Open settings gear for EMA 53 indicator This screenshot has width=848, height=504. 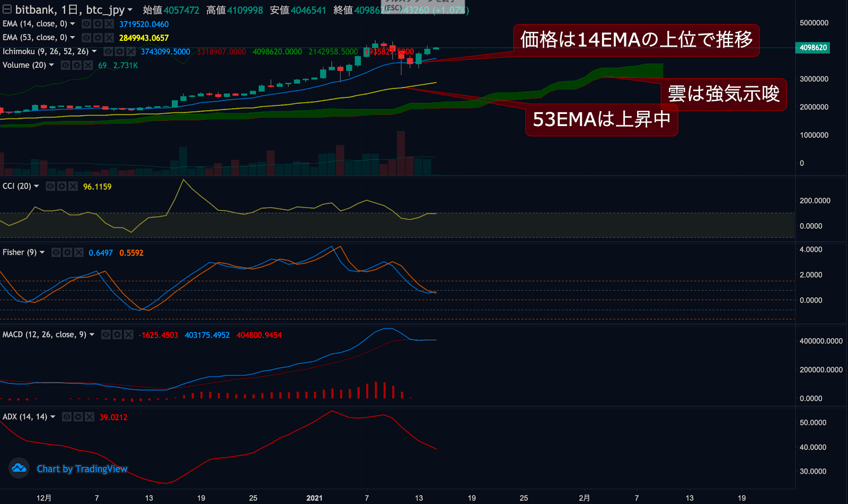click(x=98, y=38)
